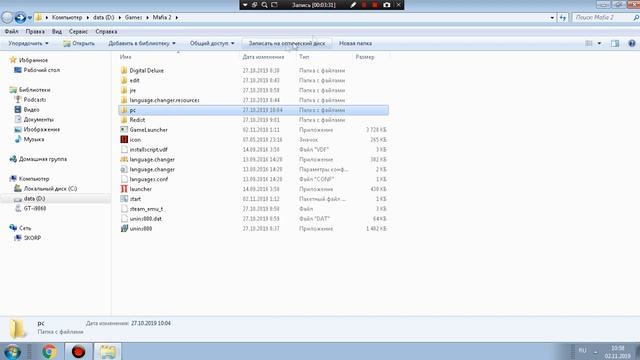Click the camera icon in recording toolbar
This screenshot has width=640, height=360.
[387, 5]
